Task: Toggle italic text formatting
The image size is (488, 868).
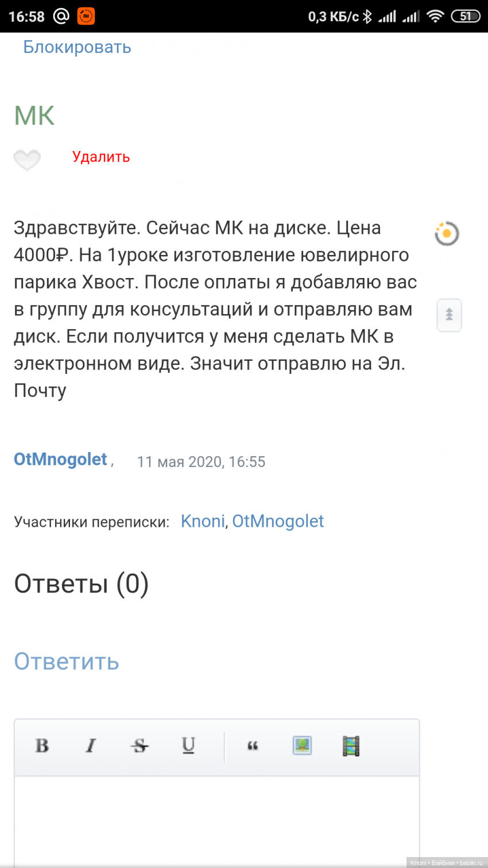Action: (90, 746)
